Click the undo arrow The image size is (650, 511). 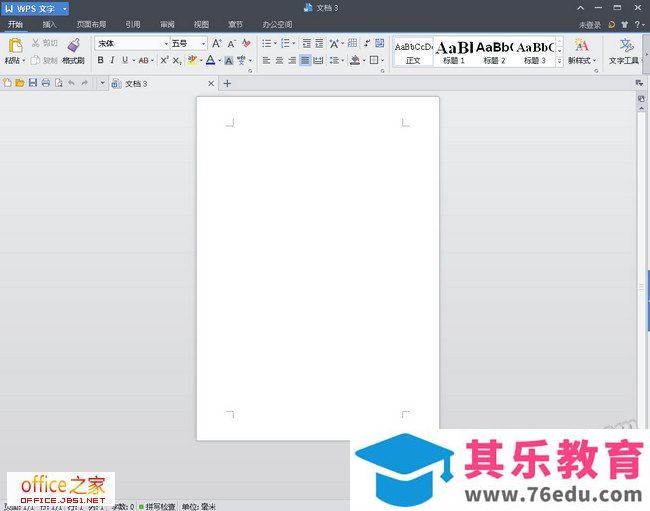click(x=72, y=83)
